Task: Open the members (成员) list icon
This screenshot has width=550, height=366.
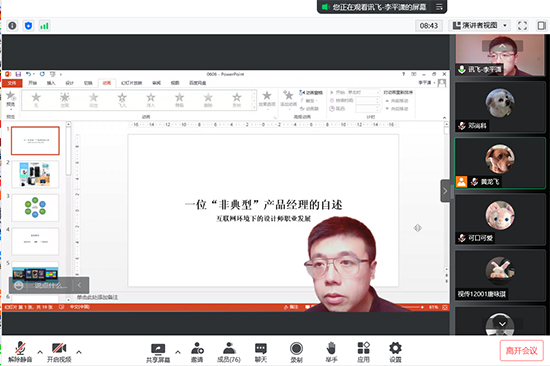Action: (x=229, y=352)
